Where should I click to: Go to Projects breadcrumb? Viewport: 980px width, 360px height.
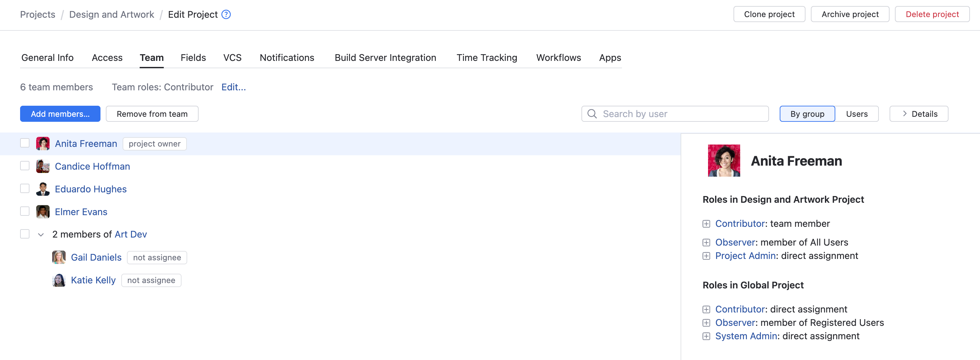[38, 14]
